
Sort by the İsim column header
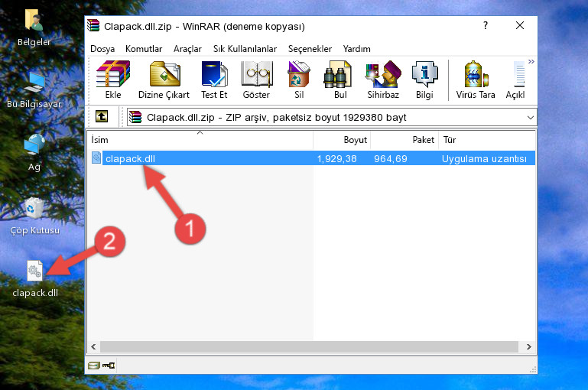pyautogui.click(x=200, y=140)
